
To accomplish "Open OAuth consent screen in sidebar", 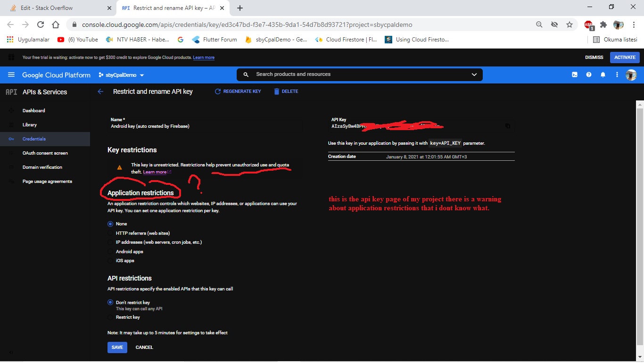I will coord(45,153).
